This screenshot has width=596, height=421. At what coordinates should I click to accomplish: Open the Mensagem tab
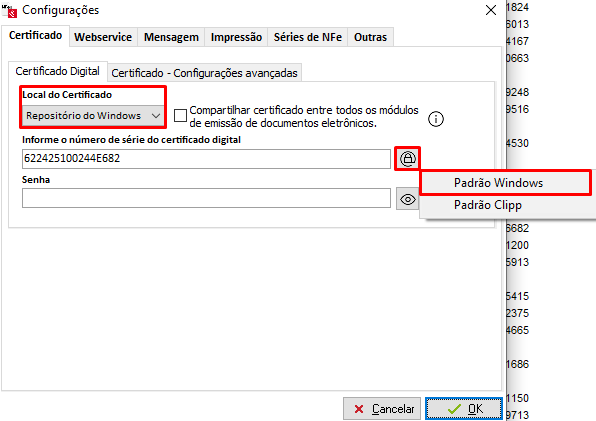click(171, 37)
